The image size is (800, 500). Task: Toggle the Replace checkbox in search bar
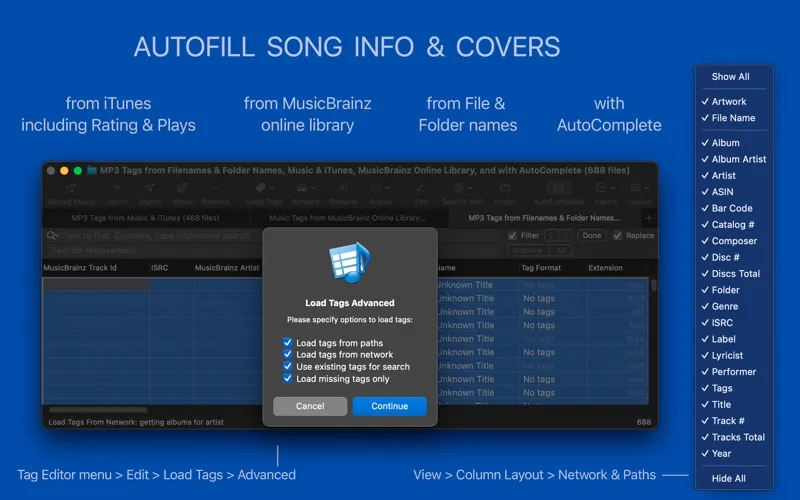(x=617, y=235)
